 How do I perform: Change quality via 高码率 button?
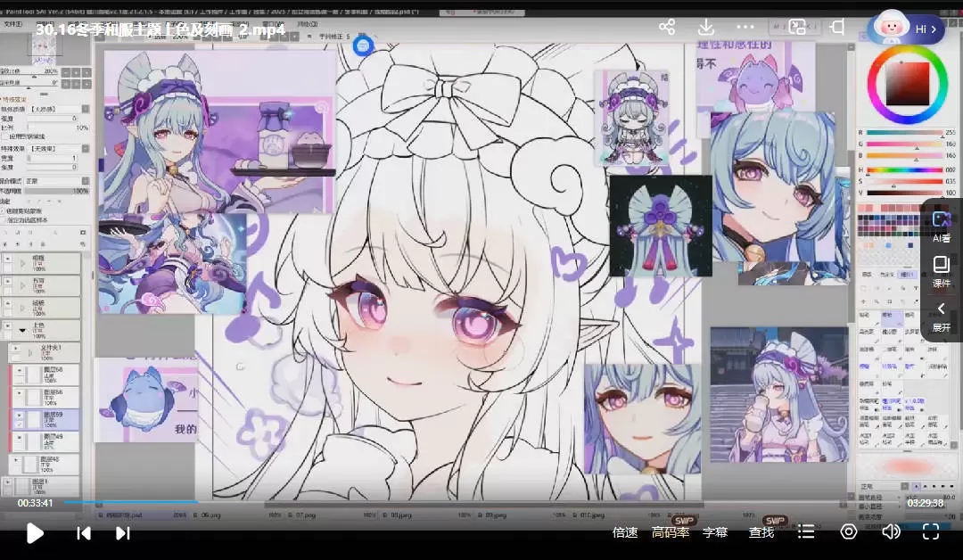point(671,532)
